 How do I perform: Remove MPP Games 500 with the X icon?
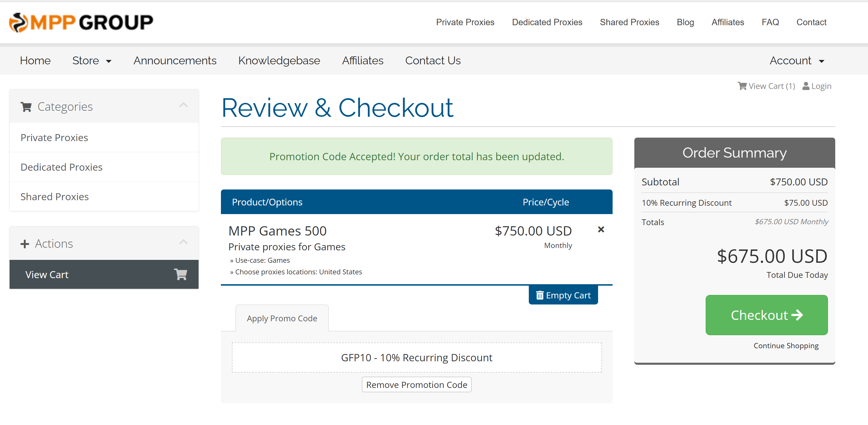[x=601, y=230]
